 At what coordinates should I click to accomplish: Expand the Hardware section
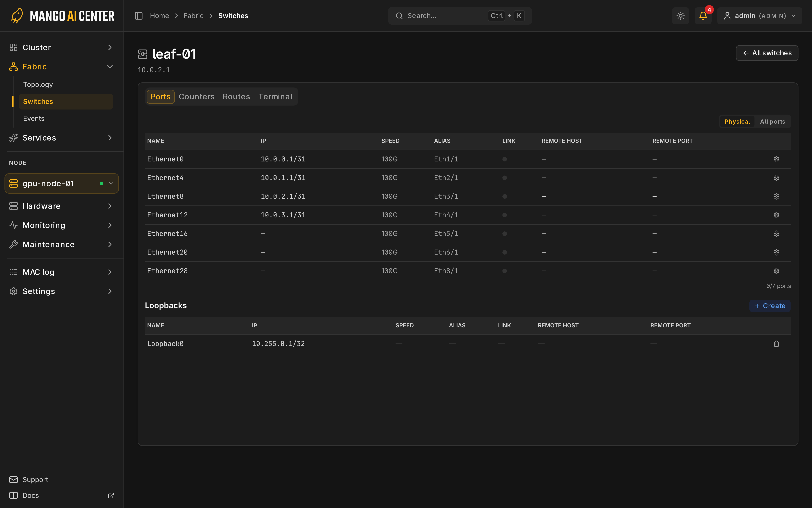click(x=62, y=206)
